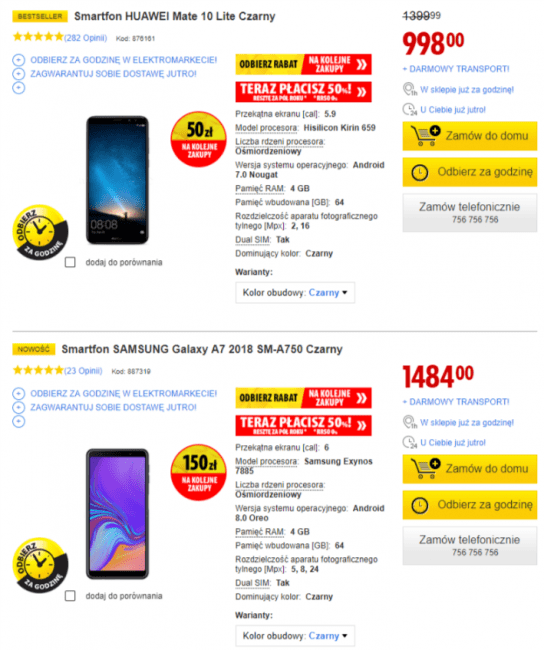Click the clock icon on Huawei's Odbierz za godzinę button

[x=420, y=172]
